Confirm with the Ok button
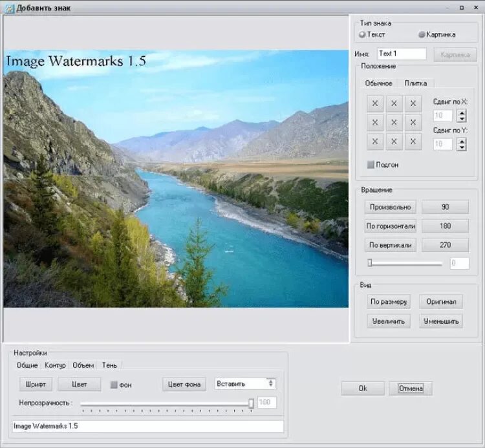Image resolution: width=485 pixels, height=448 pixels. point(363,389)
